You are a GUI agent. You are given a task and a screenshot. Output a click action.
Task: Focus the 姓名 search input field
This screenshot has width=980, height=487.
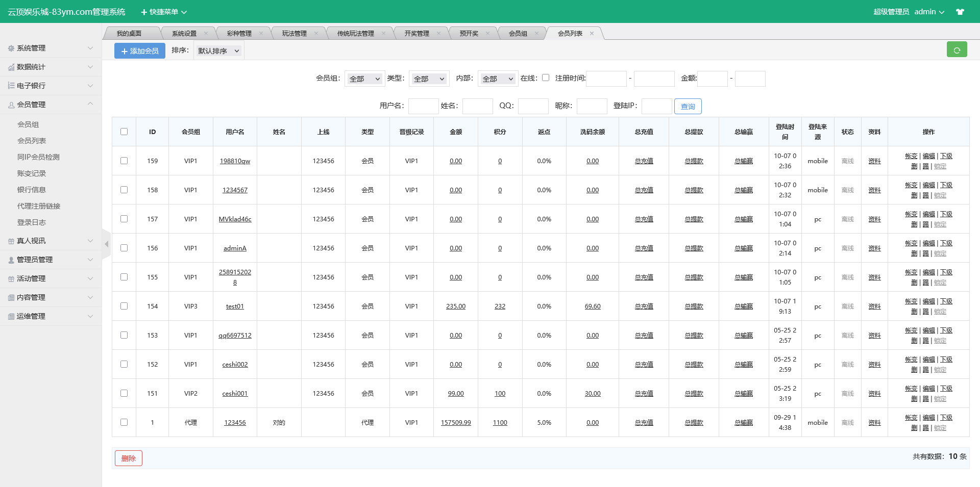coord(477,106)
